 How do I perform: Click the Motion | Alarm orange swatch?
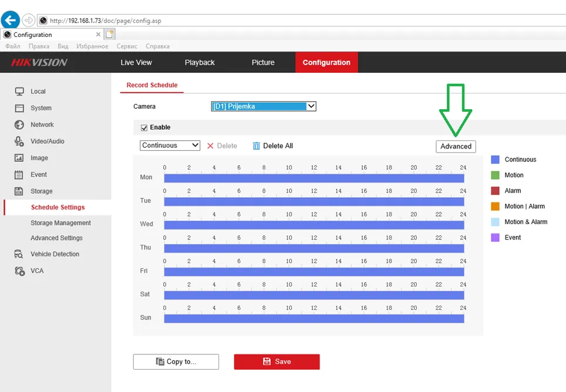pos(496,207)
